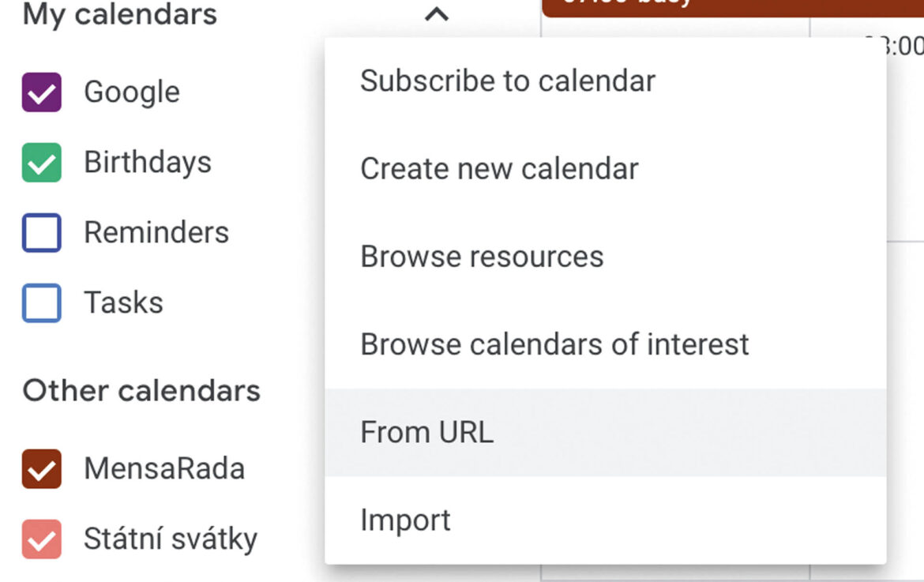Uncheck the purple Google calendar checkbox

pos(42,92)
